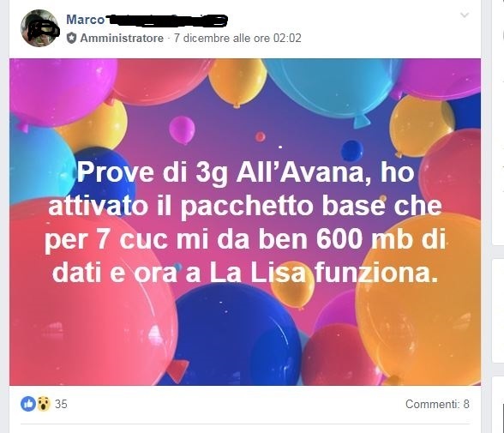Click the blue thumbs-up Like reaction icon
Viewport: 504px width, 433px height.
(x=28, y=404)
